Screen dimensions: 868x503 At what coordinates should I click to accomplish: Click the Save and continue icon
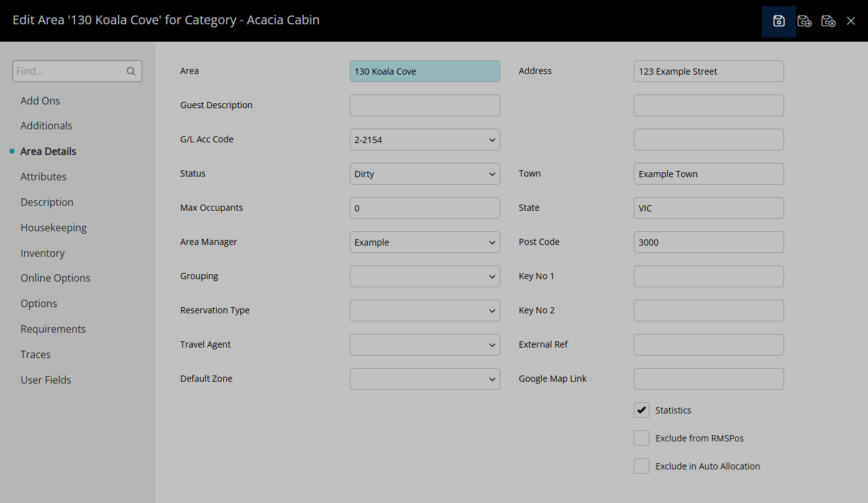[x=805, y=21]
